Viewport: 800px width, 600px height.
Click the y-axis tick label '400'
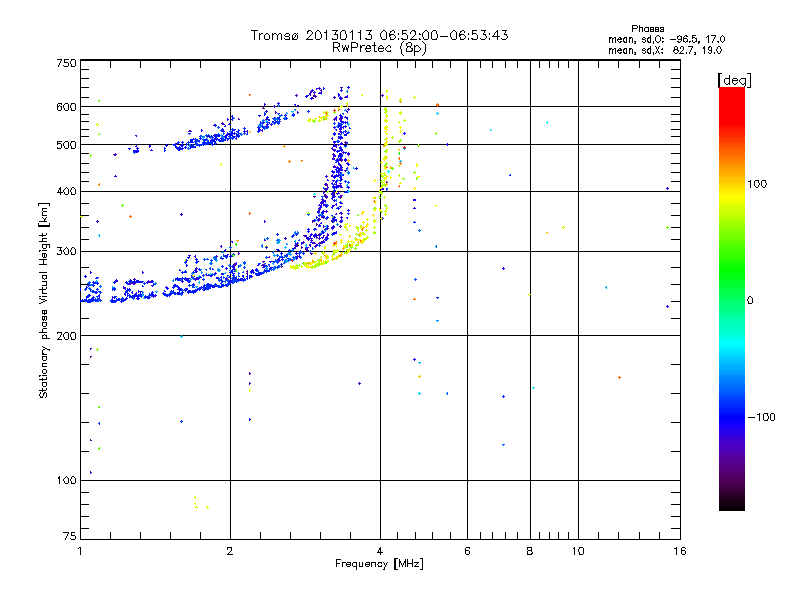point(66,192)
